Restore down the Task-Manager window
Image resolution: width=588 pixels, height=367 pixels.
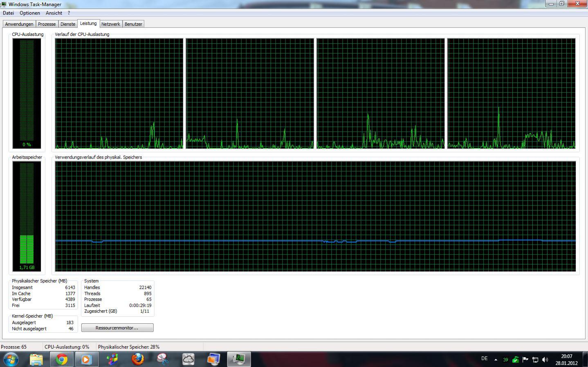pos(562,4)
